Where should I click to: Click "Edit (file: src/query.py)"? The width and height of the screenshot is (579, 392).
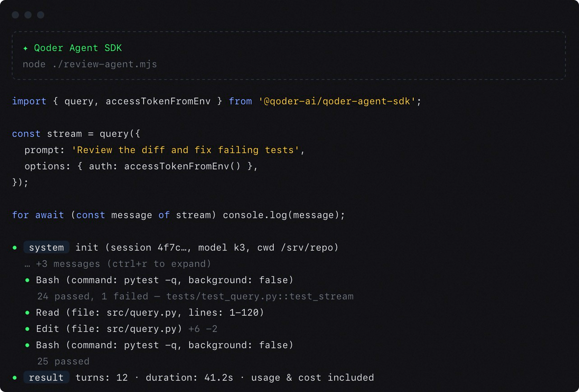(x=109, y=329)
